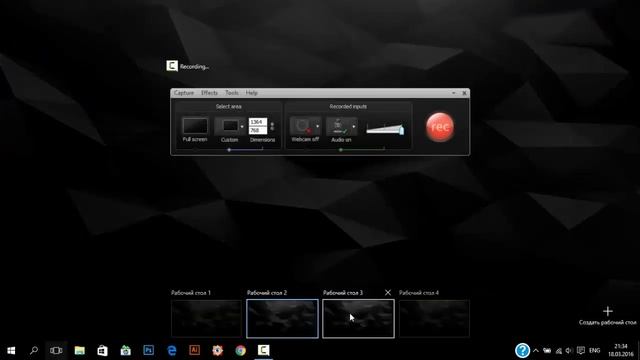
Task: Open the Help menu
Action: point(251,93)
